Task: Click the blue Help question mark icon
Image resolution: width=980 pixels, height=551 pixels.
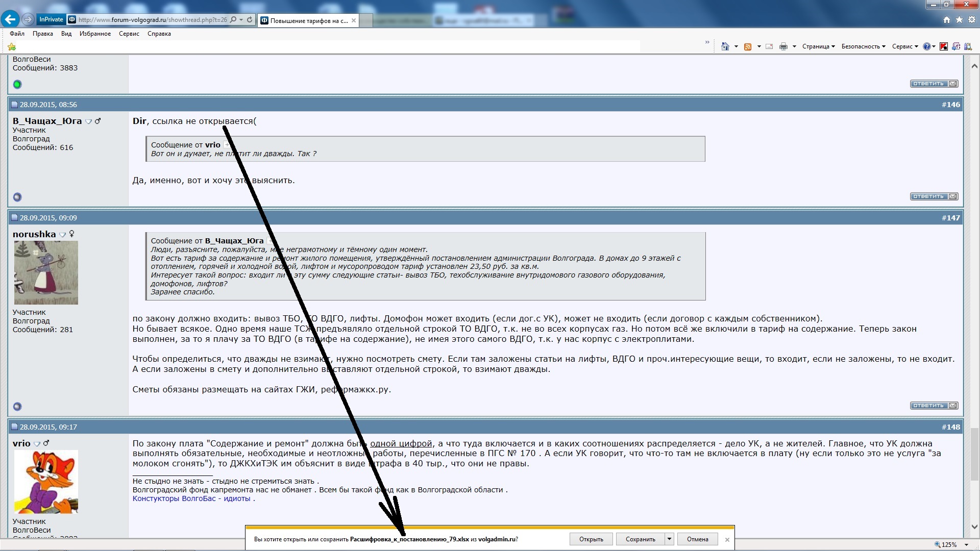Action: coord(926,46)
